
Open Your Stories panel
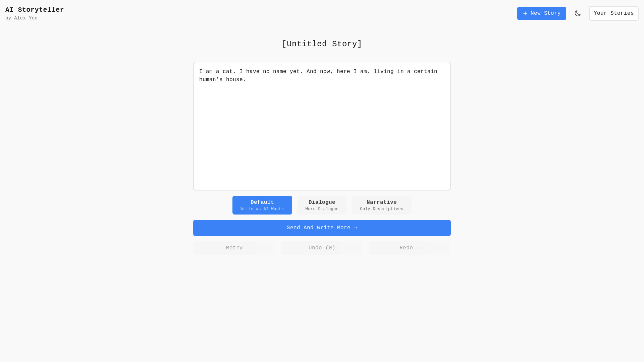point(613,13)
